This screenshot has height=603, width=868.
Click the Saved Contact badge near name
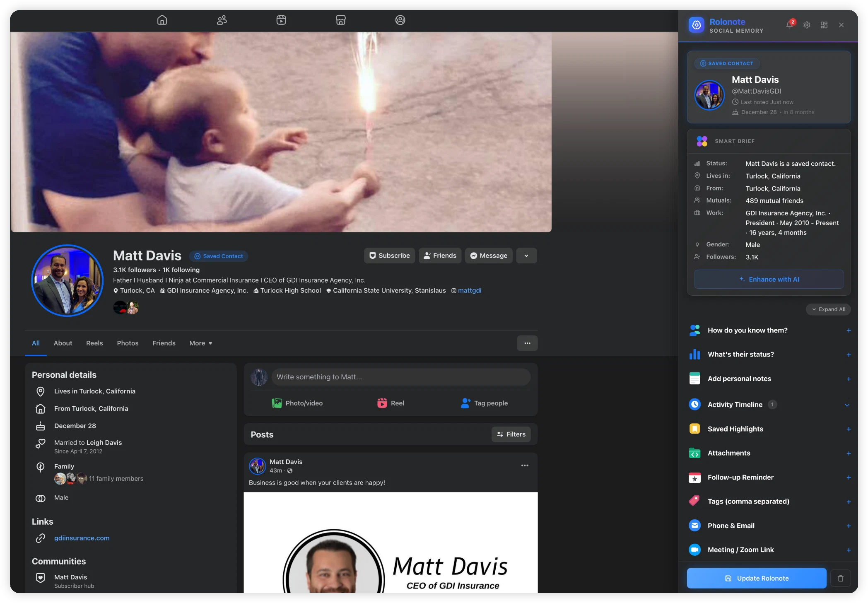(219, 256)
